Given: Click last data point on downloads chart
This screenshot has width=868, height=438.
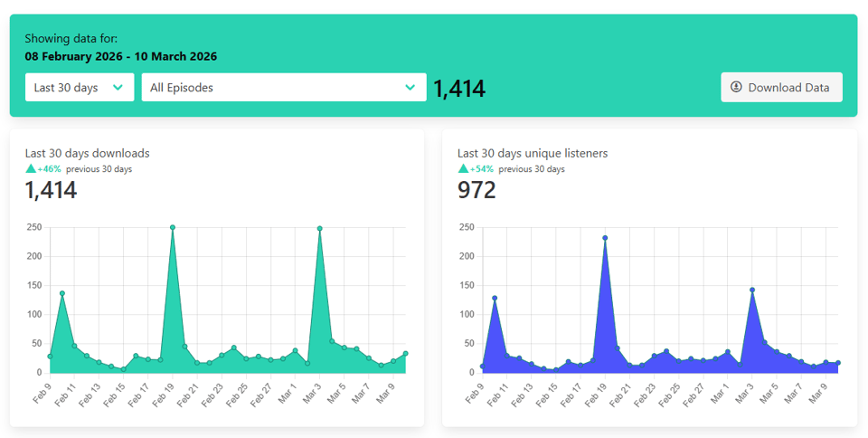Looking at the screenshot, I should [x=406, y=354].
